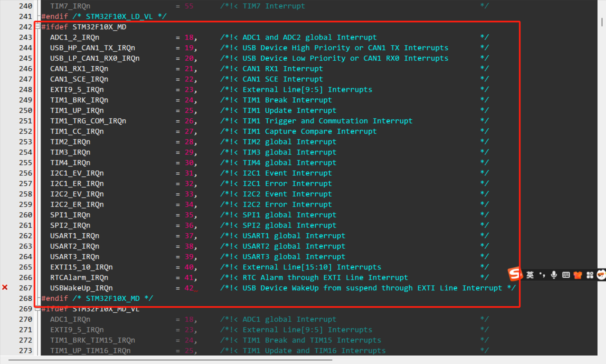Click the orange Sogou S logo
Screen dimensions: 606x364
[x=515, y=274]
